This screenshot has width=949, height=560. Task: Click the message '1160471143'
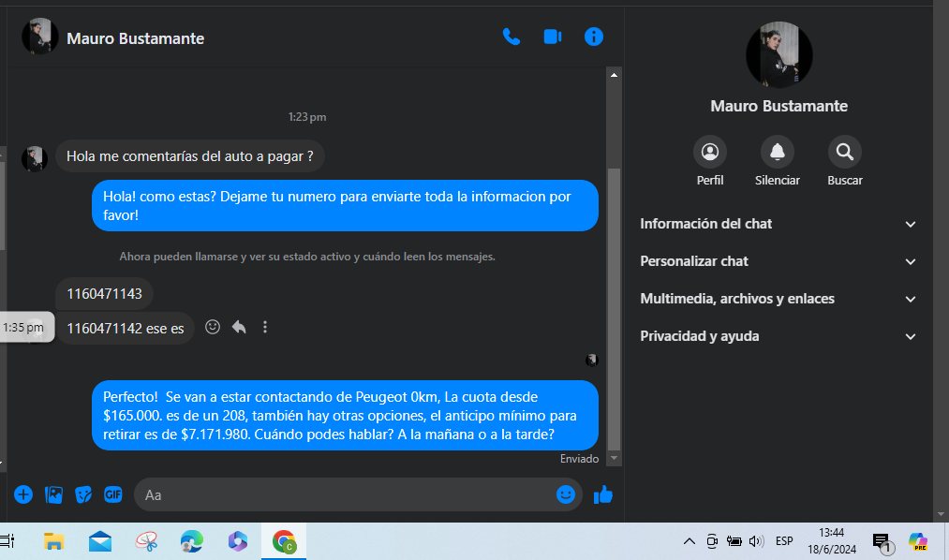tap(104, 294)
